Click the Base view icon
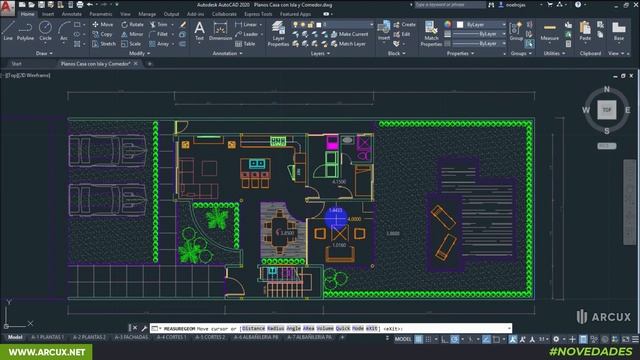Screen dimensions: 640x360 (619, 31)
